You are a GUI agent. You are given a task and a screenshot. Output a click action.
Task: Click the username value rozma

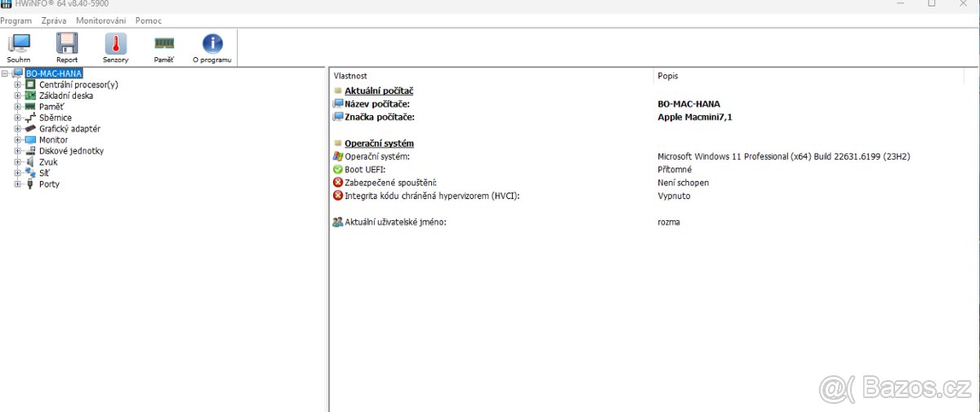pyautogui.click(x=668, y=221)
